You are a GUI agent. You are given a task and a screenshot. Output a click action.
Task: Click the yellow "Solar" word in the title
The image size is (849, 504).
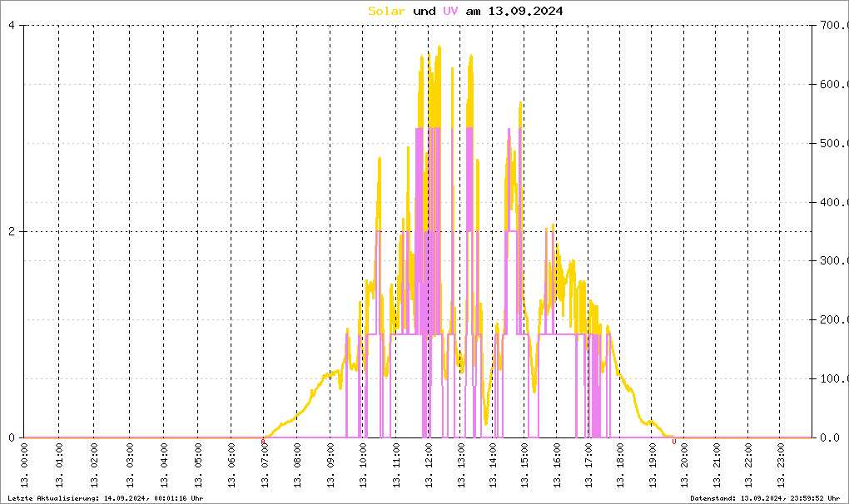(x=387, y=11)
